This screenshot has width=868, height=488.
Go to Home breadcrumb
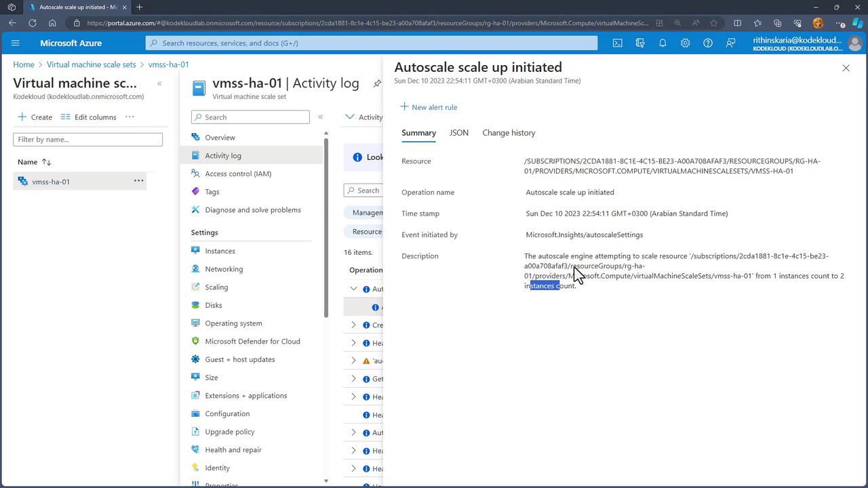[24, 64]
